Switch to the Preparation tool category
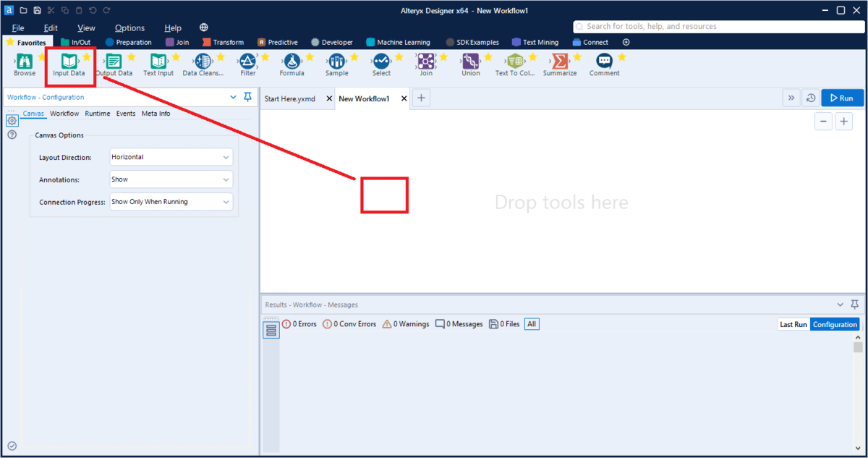Image resolution: width=868 pixels, height=458 pixels. (x=129, y=42)
